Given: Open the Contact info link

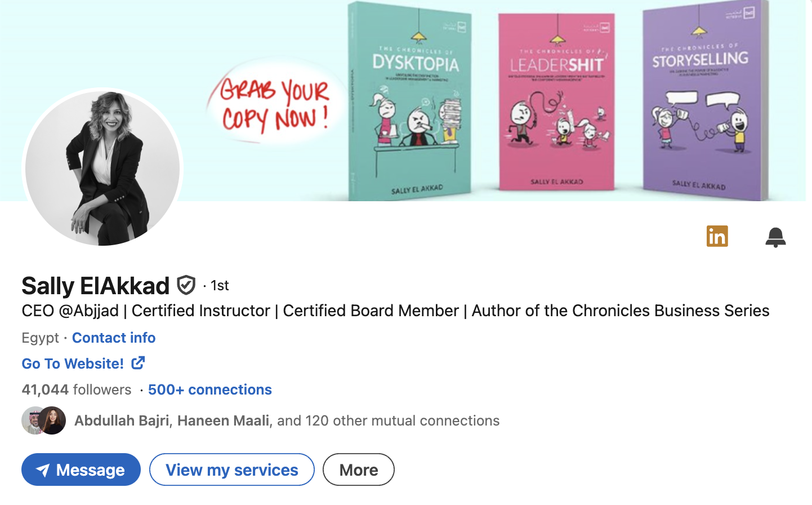Looking at the screenshot, I should point(114,338).
